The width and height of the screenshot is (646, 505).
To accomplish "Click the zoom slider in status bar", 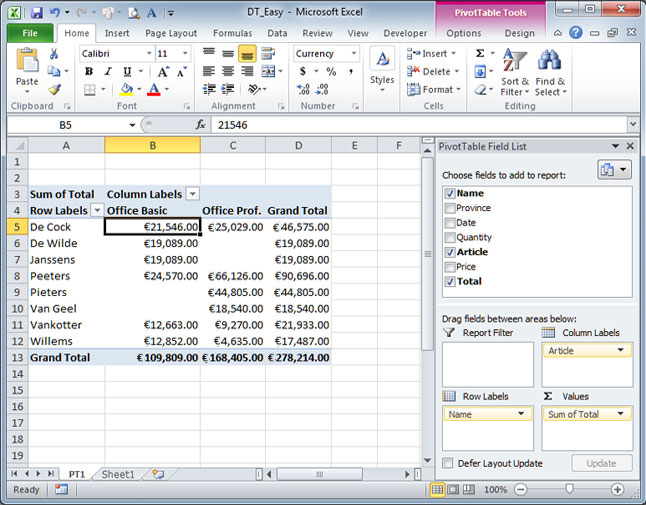I will coord(568,490).
